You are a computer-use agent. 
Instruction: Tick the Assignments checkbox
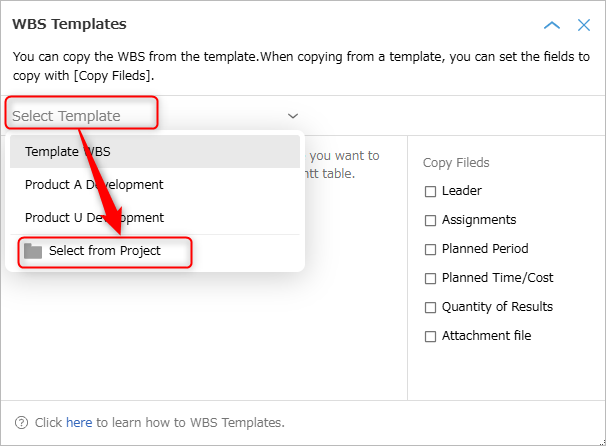tap(430, 220)
